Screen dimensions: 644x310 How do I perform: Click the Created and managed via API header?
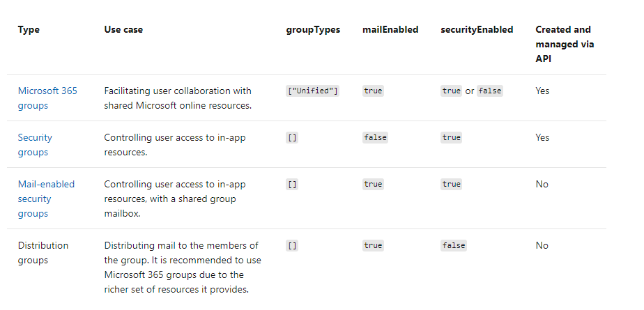pyautogui.click(x=565, y=44)
